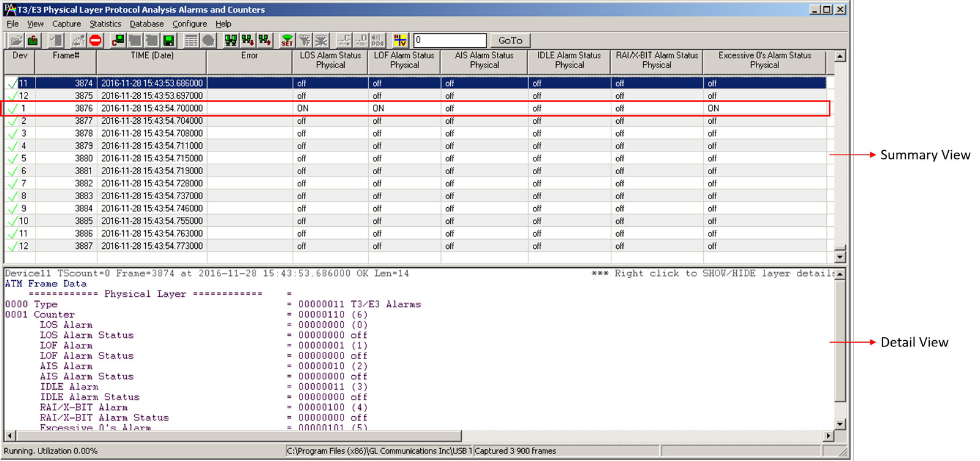Click the grayed round blob icon beside table icon
The width and height of the screenshot is (980, 461).
pos(208,40)
